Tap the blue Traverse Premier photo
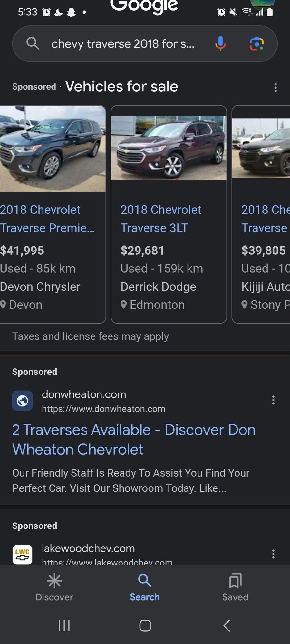 coord(53,149)
